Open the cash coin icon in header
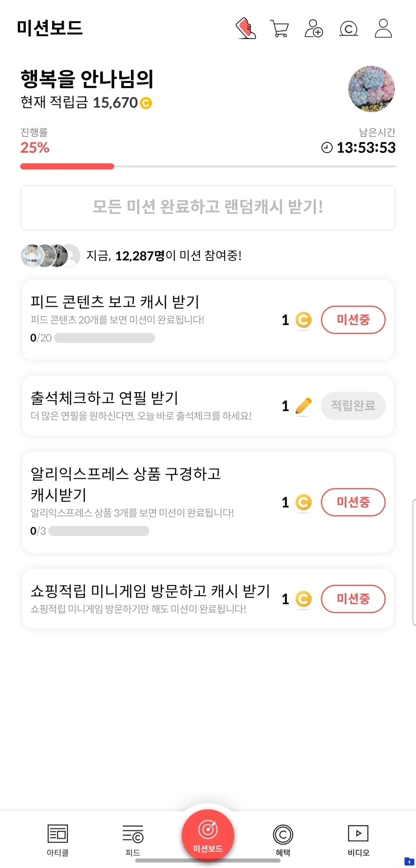This screenshot has height=868, width=416. [x=348, y=29]
